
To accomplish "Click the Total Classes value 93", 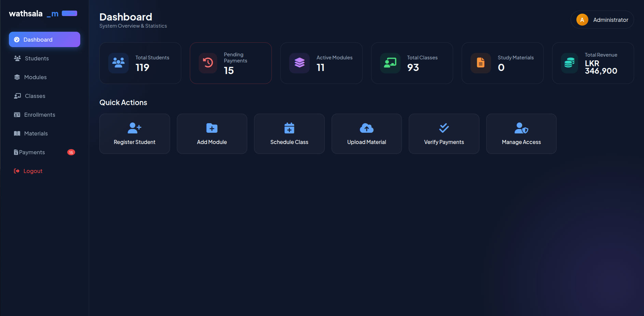I will [413, 68].
